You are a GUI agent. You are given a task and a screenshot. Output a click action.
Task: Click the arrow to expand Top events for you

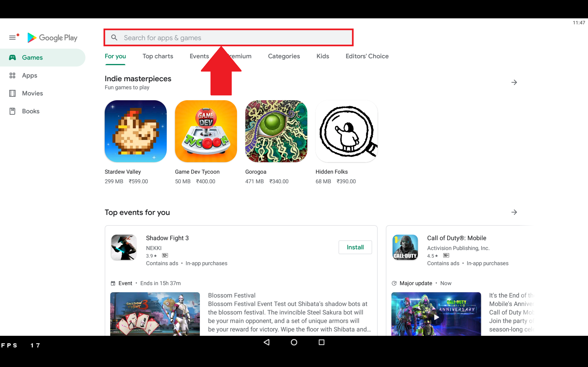(514, 212)
